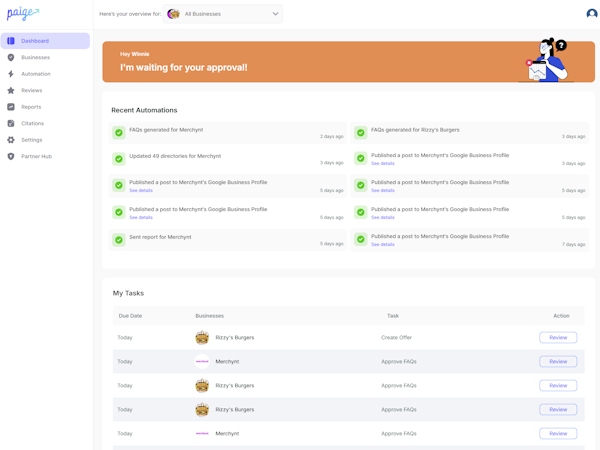Click the Businesses sidebar icon
Screen dimensions: 600x450
coord(11,57)
